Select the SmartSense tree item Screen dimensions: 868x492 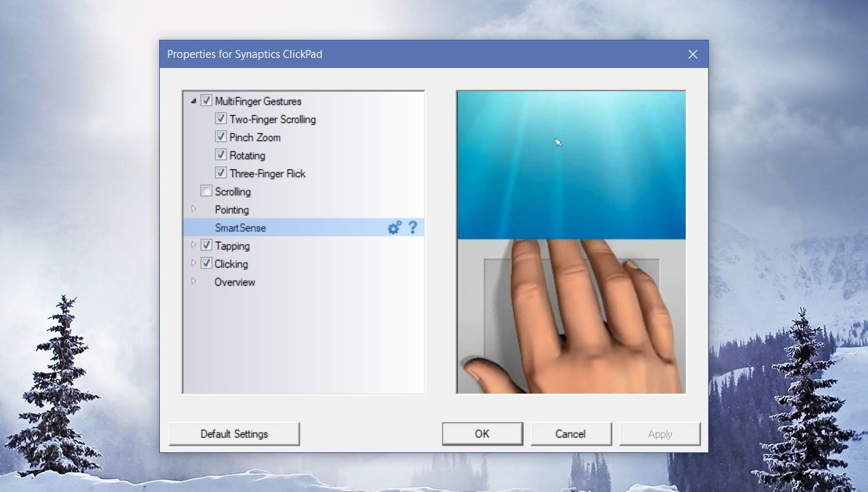[x=303, y=228]
